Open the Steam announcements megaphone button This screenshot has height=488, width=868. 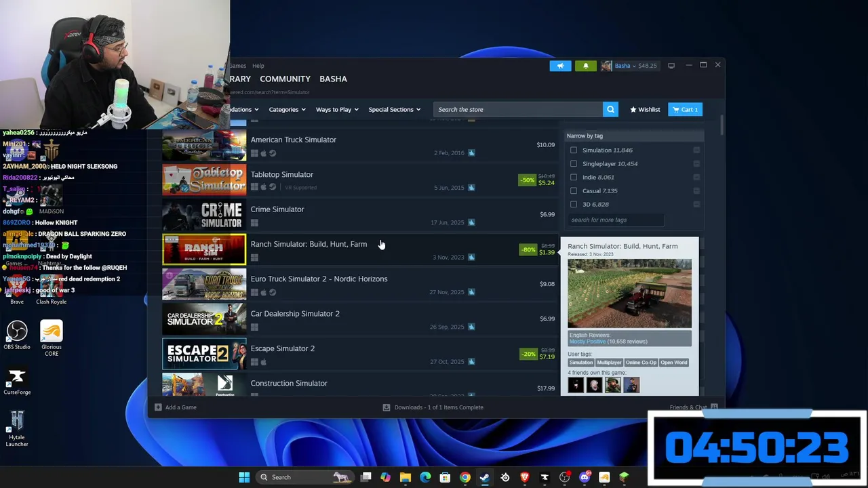560,66
